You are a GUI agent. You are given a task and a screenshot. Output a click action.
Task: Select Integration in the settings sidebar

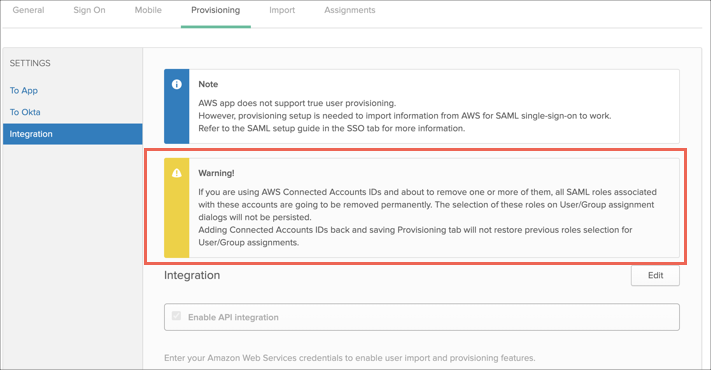click(x=73, y=134)
